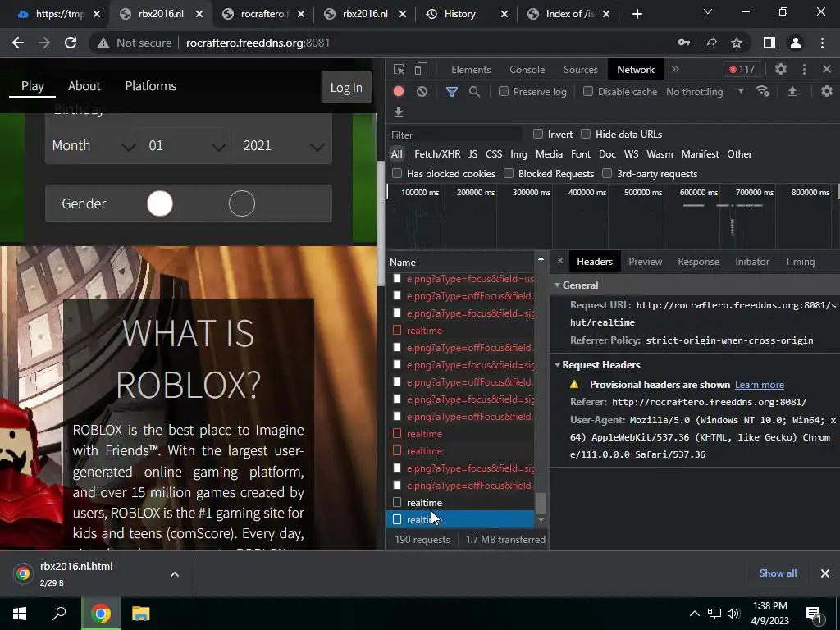The image size is (840, 630).
Task: Open DevTools customize and control menu
Action: [x=804, y=69]
